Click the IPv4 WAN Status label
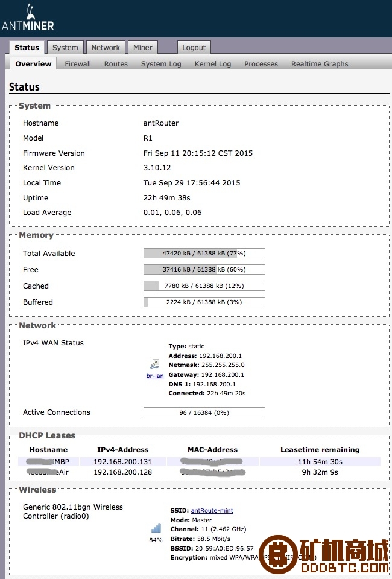Image resolution: width=392 pixels, height=579 pixels. tap(53, 343)
